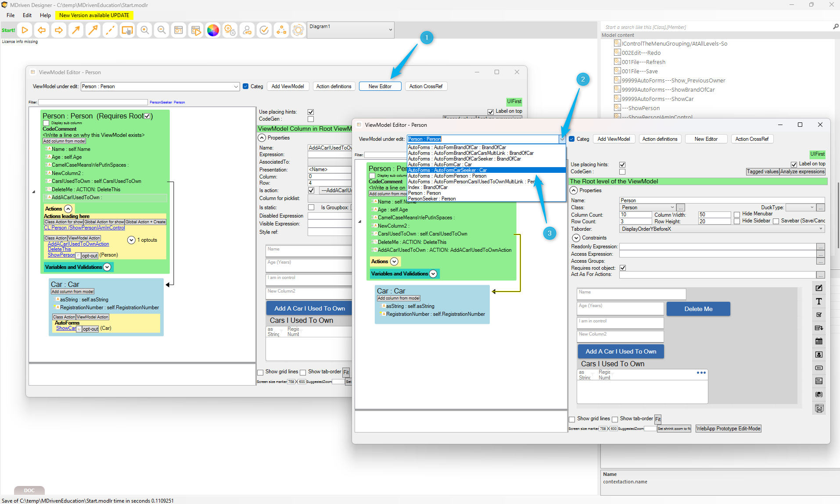Open the color wheel picker
840x504 pixels.
(x=213, y=30)
